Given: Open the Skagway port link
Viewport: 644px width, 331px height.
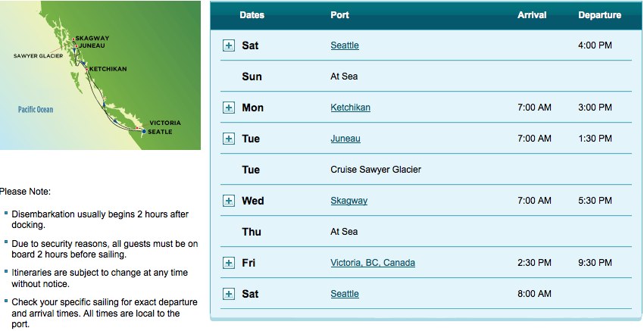Looking at the screenshot, I should (x=349, y=201).
